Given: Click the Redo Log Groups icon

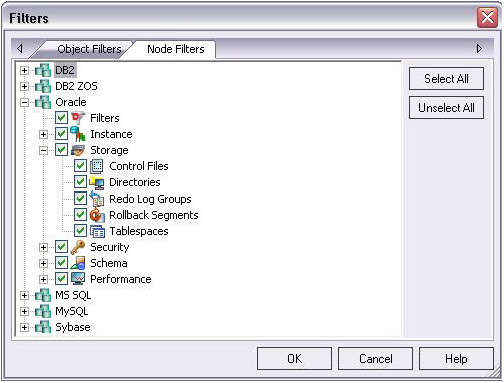Looking at the screenshot, I should coord(97,199).
